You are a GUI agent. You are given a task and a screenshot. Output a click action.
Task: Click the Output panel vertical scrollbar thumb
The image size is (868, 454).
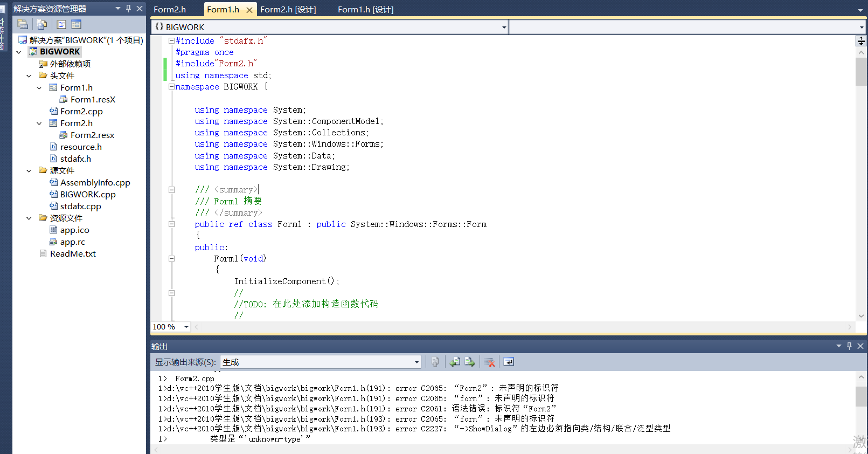click(x=861, y=396)
